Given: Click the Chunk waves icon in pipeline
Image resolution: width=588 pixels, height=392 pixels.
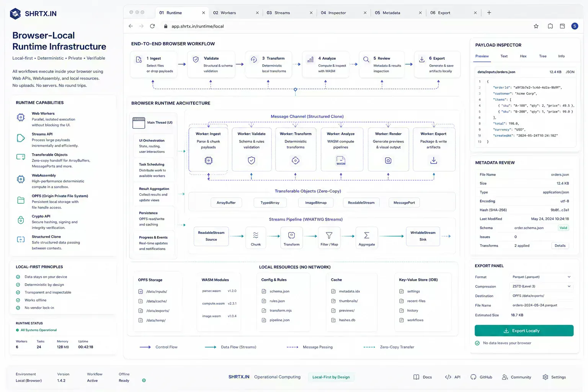Looking at the screenshot, I should [256, 235].
